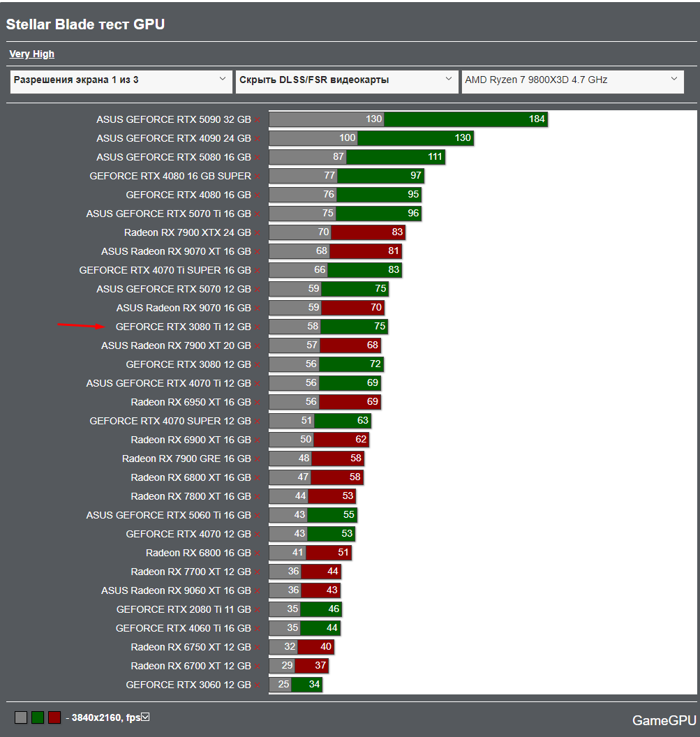This screenshot has height=737, width=700.
Task: Click the red X beside GEFORCE RTX 4070 SUPER 12 GB
Action: click(258, 422)
